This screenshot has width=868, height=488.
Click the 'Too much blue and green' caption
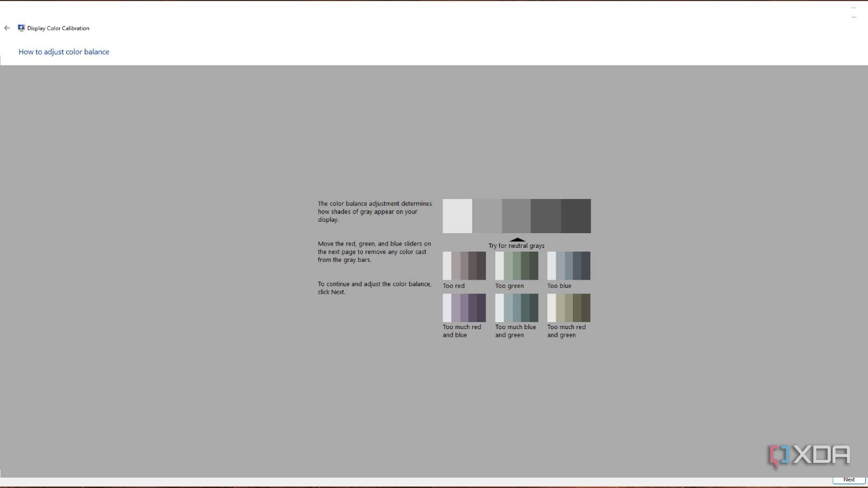click(515, 331)
